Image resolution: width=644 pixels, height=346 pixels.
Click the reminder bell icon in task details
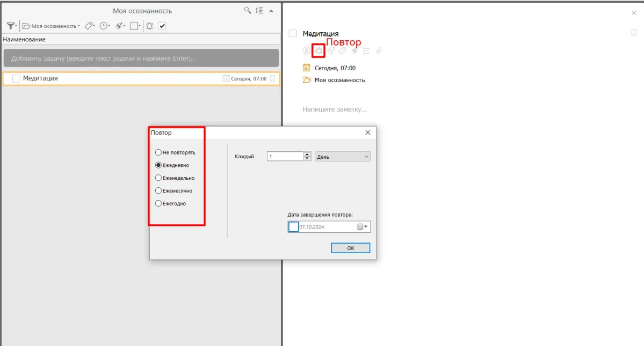pyautogui.click(x=330, y=51)
